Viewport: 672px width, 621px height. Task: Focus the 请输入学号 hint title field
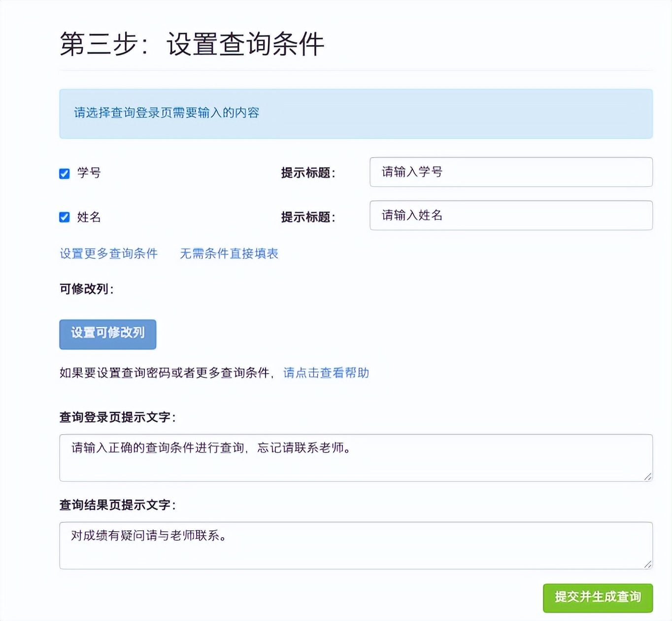tap(511, 172)
